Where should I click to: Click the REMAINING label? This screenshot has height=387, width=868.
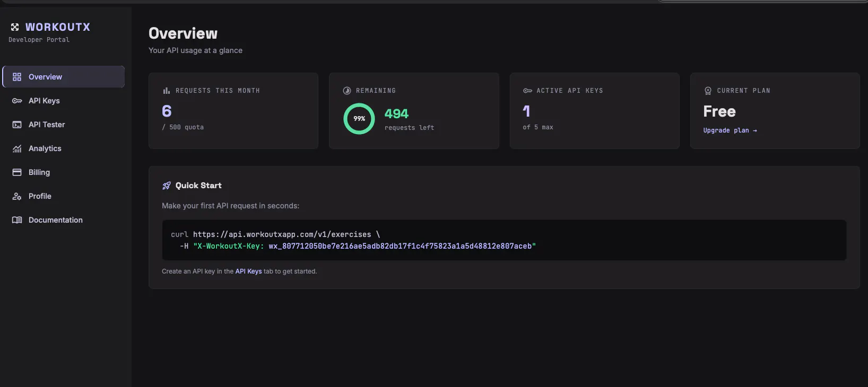coord(376,91)
